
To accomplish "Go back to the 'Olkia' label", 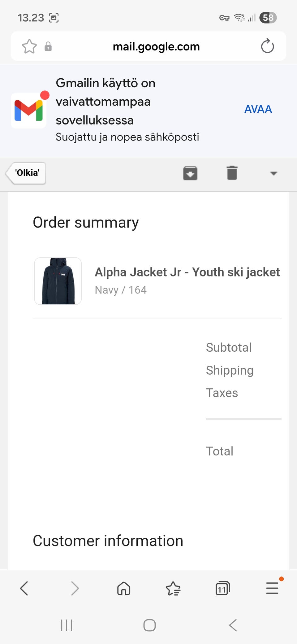I will 27,173.
